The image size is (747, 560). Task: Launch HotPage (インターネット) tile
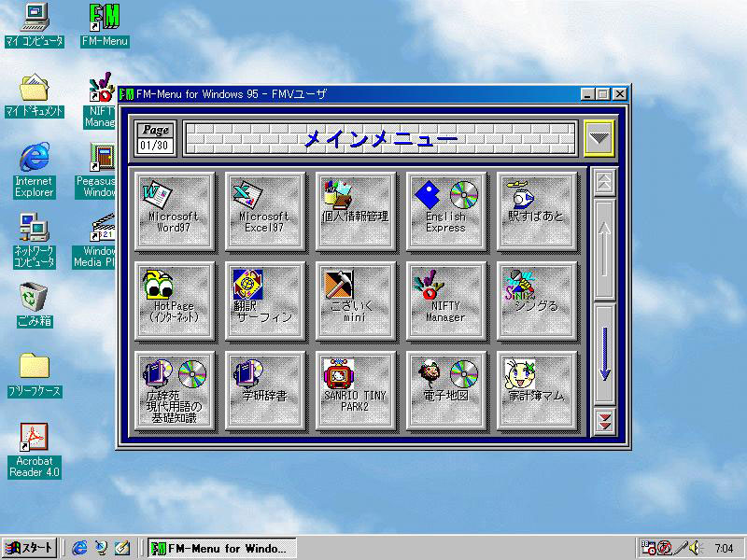(175, 301)
